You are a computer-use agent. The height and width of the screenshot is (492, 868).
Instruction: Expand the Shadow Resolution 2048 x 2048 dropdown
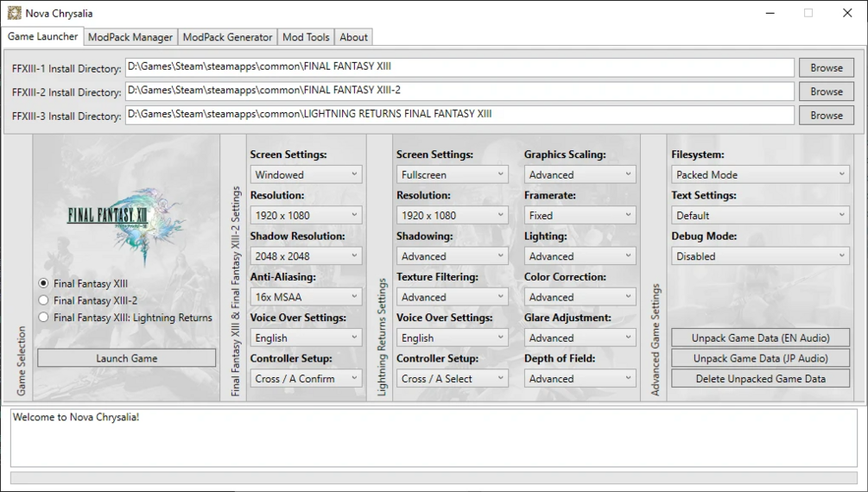click(306, 256)
